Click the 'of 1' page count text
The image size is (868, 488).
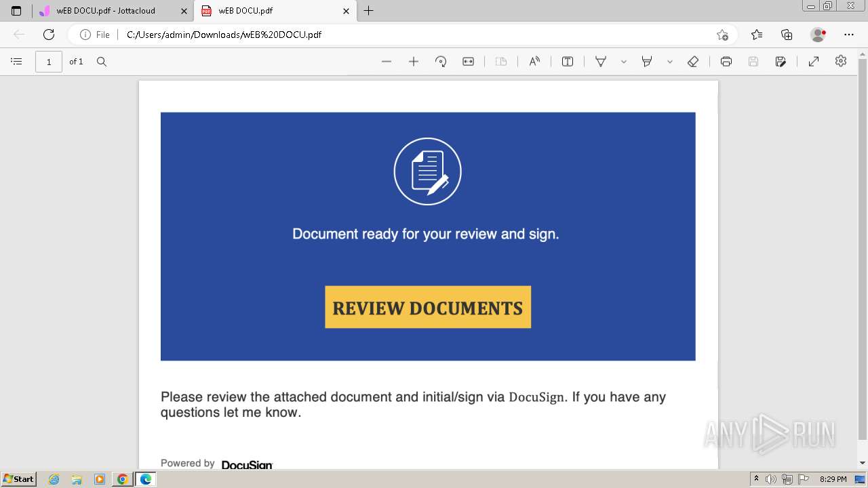click(76, 62)
